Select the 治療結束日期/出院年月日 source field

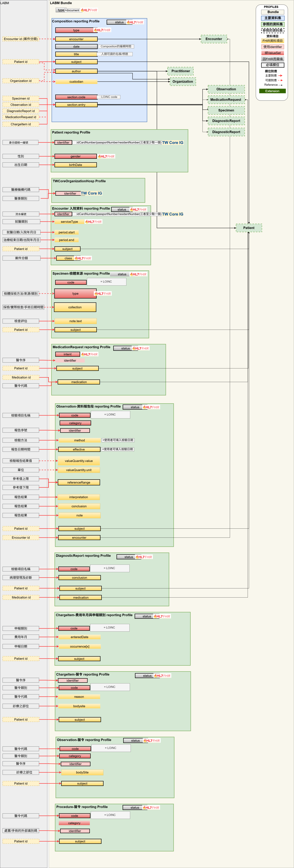point(22,240)
